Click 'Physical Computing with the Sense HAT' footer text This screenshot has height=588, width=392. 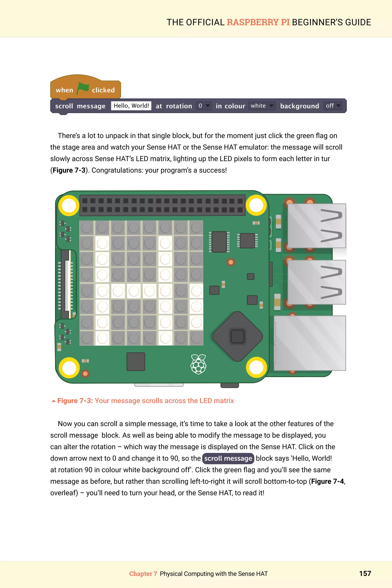click(214, 574)
